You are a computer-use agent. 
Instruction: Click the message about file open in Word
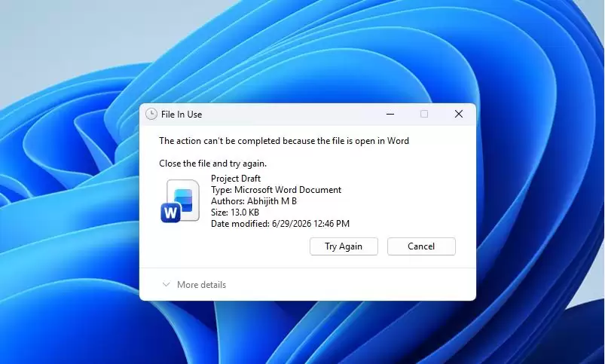pyautogui.click(x=284, y=141)
